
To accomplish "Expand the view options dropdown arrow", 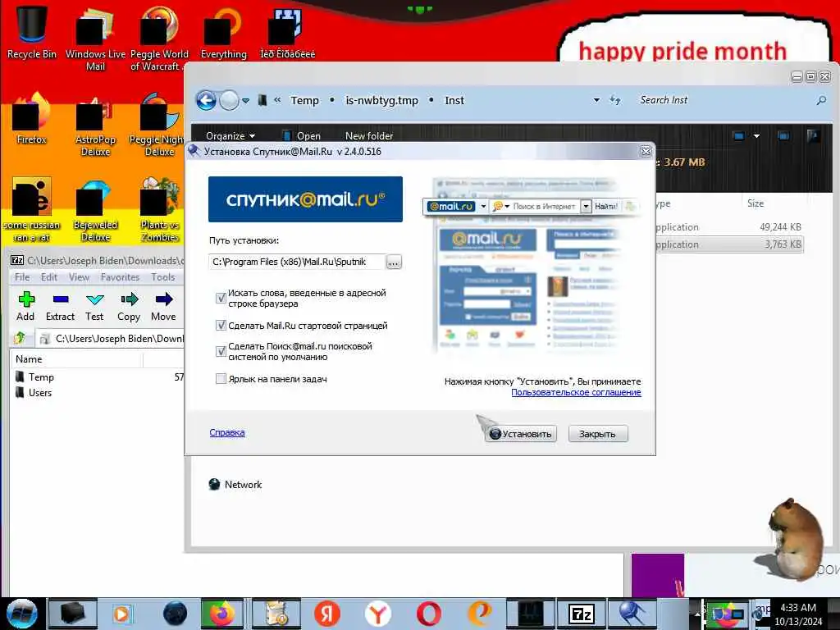I will tap(756, 136).
